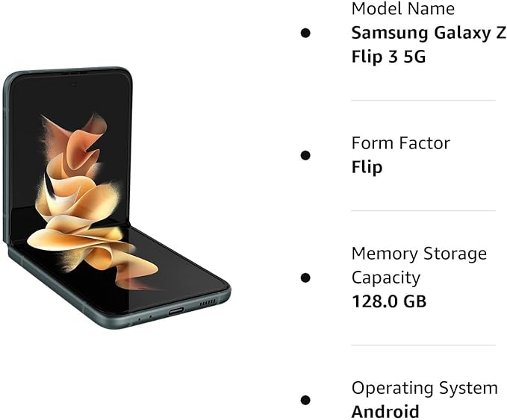507x420 pixels.
Task: Click the Samsung Galaxy Z Flip 3 5G text
Action: pyautogui.click(x=429, y=45)
